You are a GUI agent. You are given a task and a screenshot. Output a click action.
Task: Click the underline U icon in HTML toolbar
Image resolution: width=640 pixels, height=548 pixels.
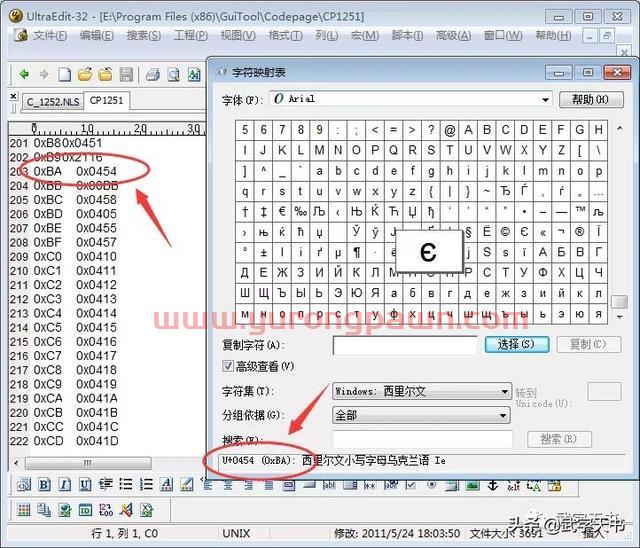coord(85,484)
